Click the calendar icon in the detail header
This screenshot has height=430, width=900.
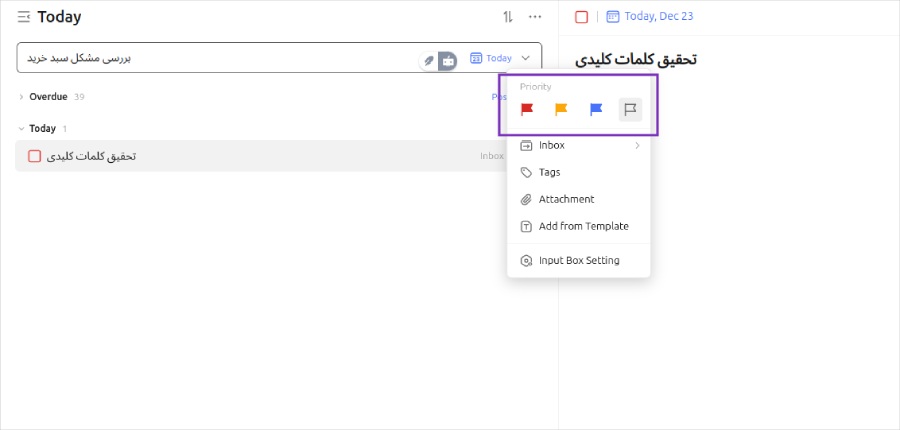613,17
